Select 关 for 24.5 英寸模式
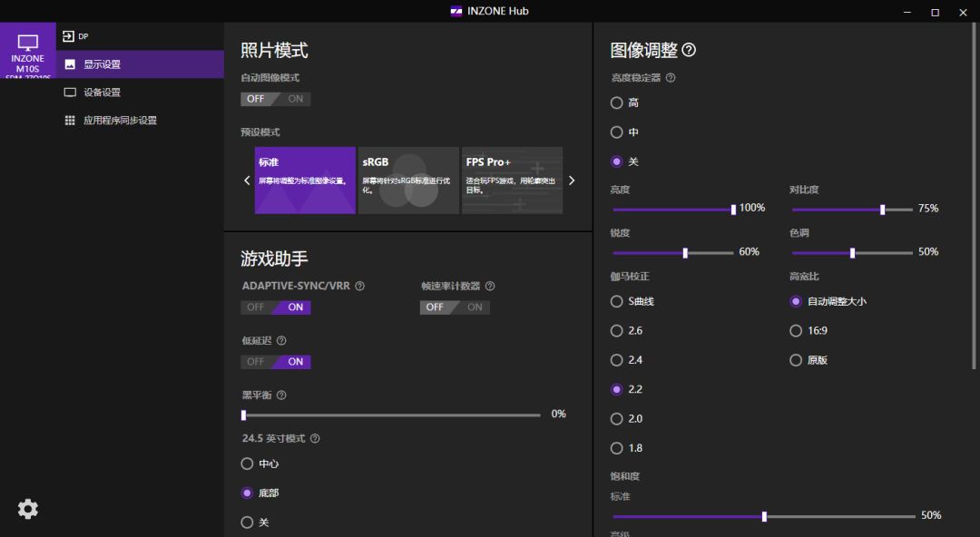This screenshot has height=537, width=980. point(247,522)
